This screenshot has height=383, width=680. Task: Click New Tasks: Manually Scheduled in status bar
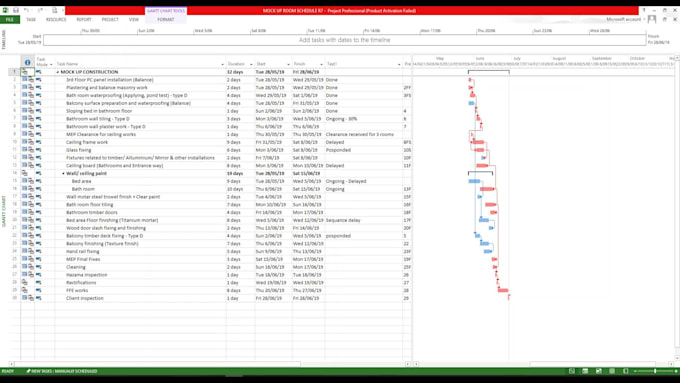(x=61, y=371)
